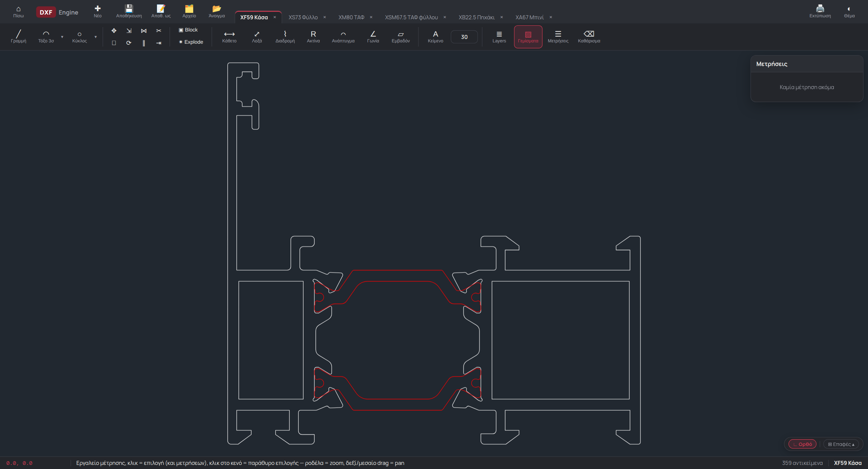
Task: Activate the extend tool icon
Action: coord(159,43)
